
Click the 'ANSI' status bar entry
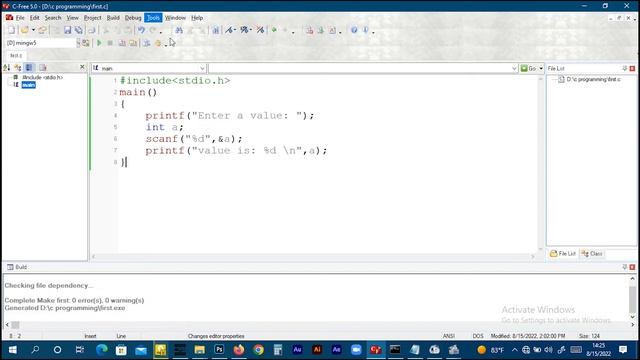(x=449, y=336)
